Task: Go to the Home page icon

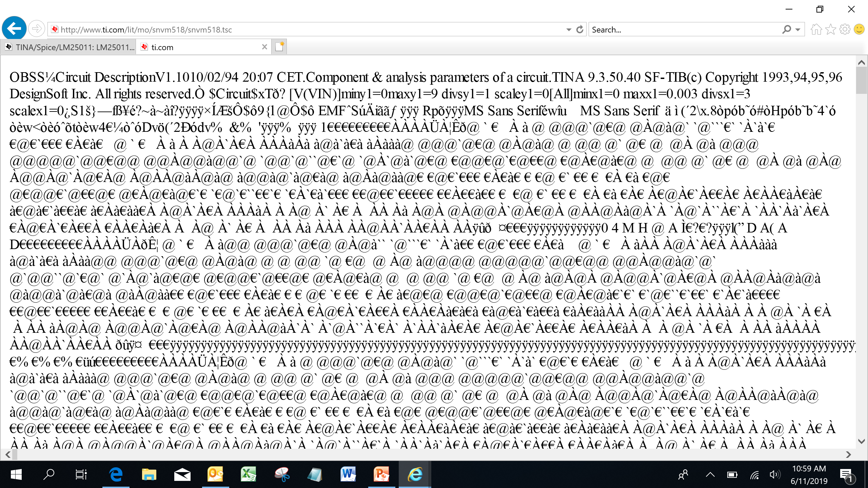Action: tap(816, 29)
